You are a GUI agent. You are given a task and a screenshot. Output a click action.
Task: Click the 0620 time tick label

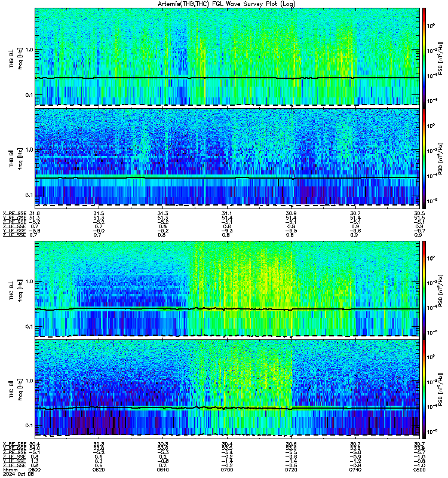99,470
